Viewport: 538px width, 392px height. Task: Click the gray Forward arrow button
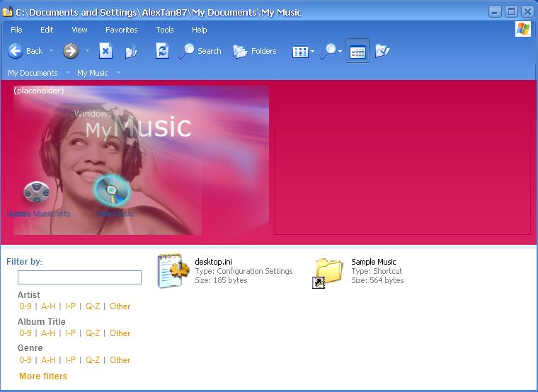(x=71, y=51)
